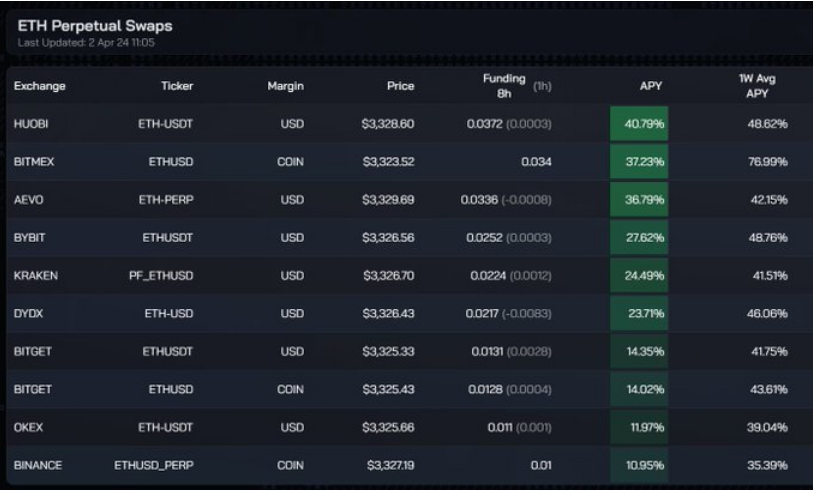Click the funding rate 0.0252

click(484, 237)
